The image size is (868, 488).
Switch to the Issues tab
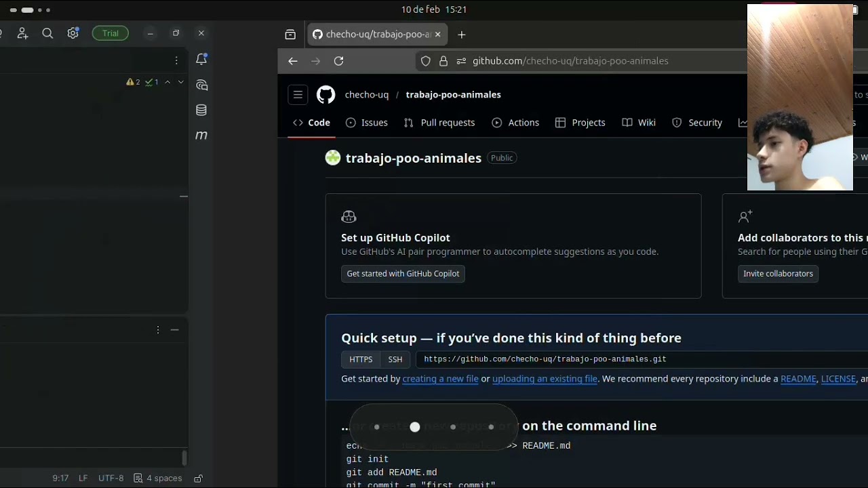point(367,123)
